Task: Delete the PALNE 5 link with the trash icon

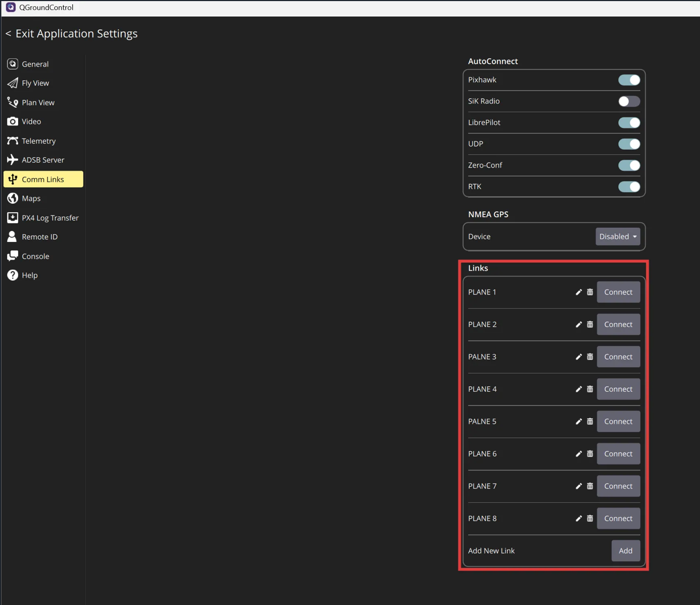Action: pos(590,421)
